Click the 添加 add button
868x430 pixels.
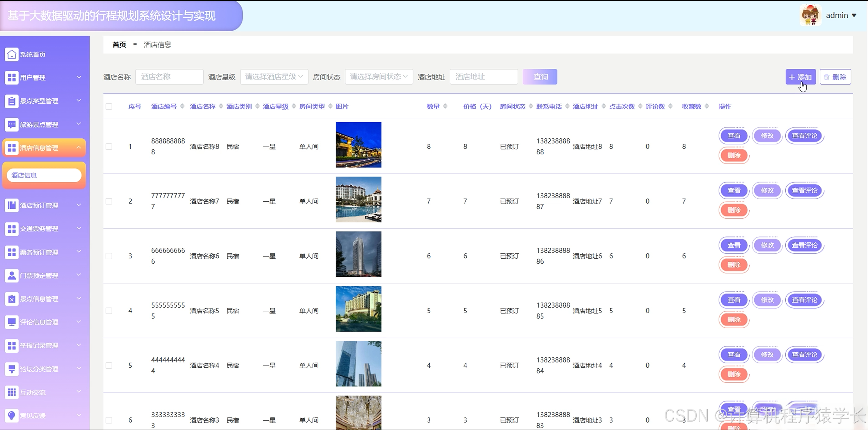(800, 77)
